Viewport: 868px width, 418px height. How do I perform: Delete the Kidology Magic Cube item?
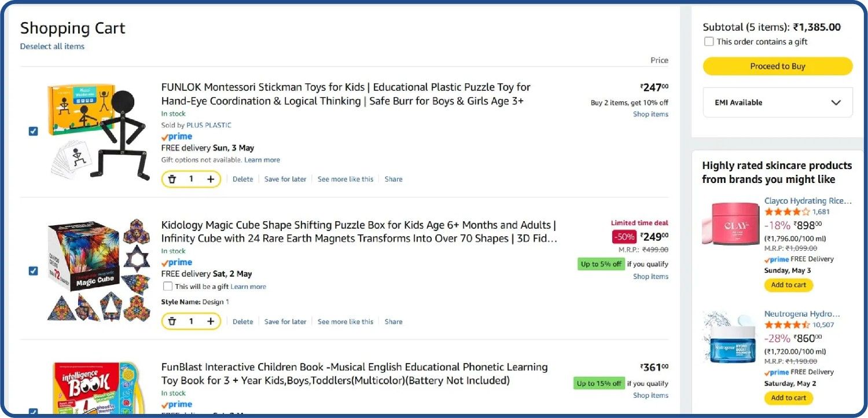242,321
